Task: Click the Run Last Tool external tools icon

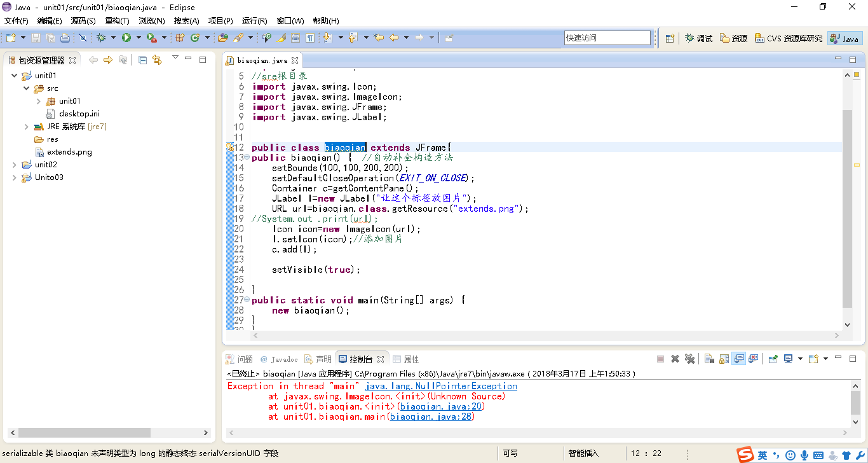Action: 151,38
